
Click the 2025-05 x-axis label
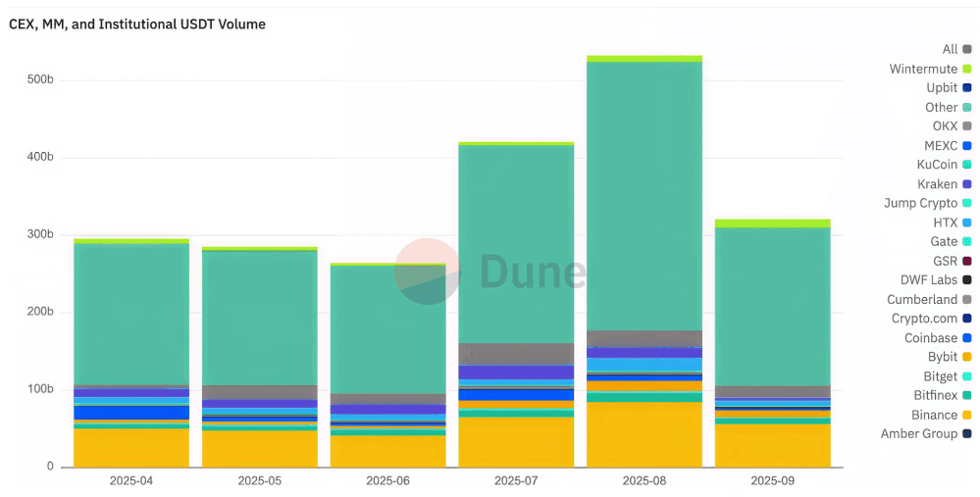tap(259, 481)
